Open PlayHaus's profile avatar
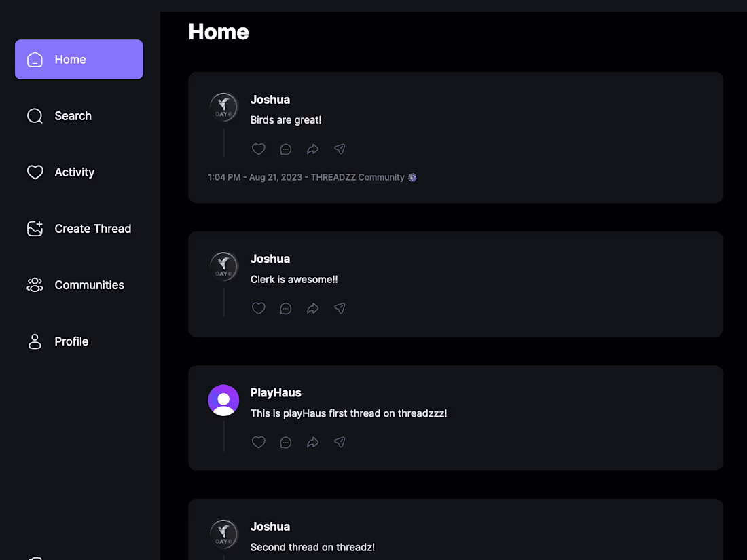 (x=223, y=400)
